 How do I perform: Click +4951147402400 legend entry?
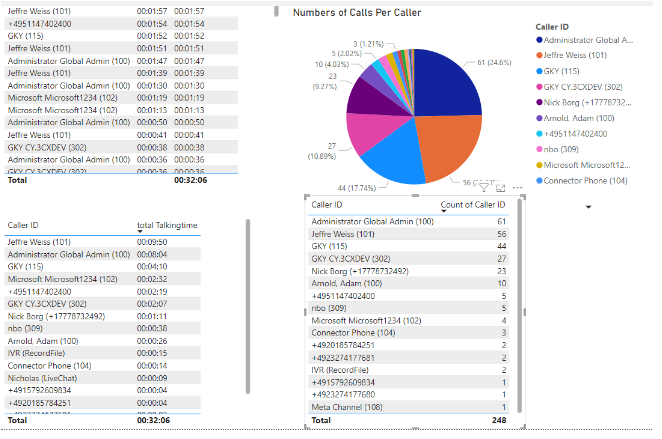[572, 134]
